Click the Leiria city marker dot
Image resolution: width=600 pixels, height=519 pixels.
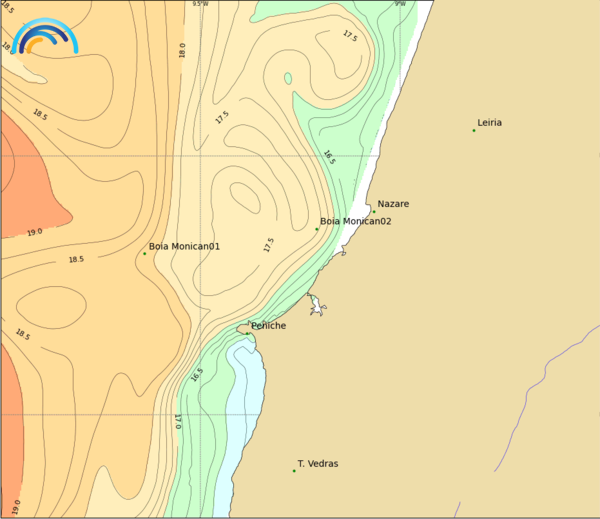(x=474, y=130)
